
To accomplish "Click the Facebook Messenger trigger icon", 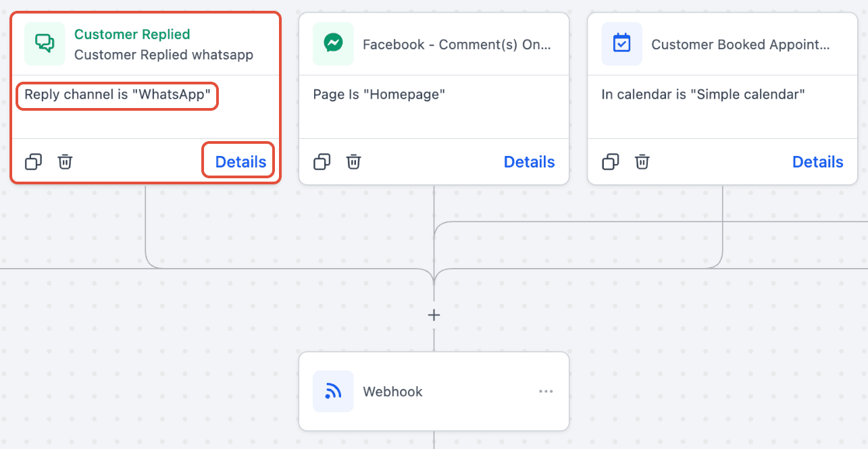I will tap(333, 44).
